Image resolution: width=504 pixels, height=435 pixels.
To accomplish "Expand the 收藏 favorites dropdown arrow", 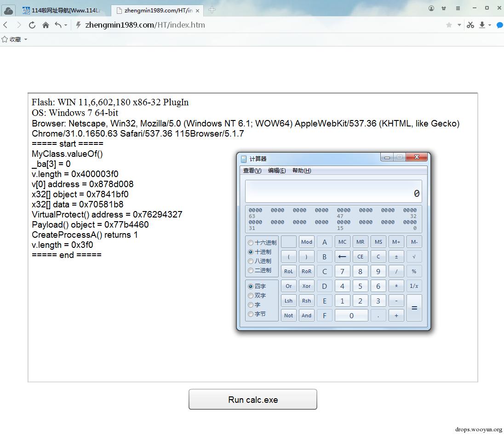I will [x=26, y=40].
